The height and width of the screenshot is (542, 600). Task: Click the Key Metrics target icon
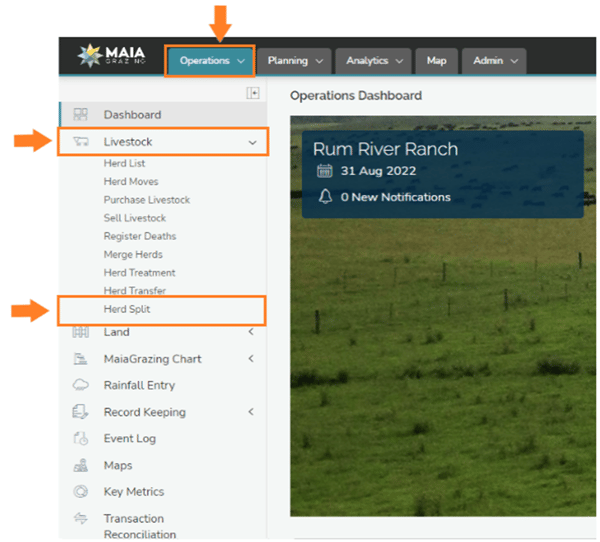pyautogui.click(x=81, y=492)
